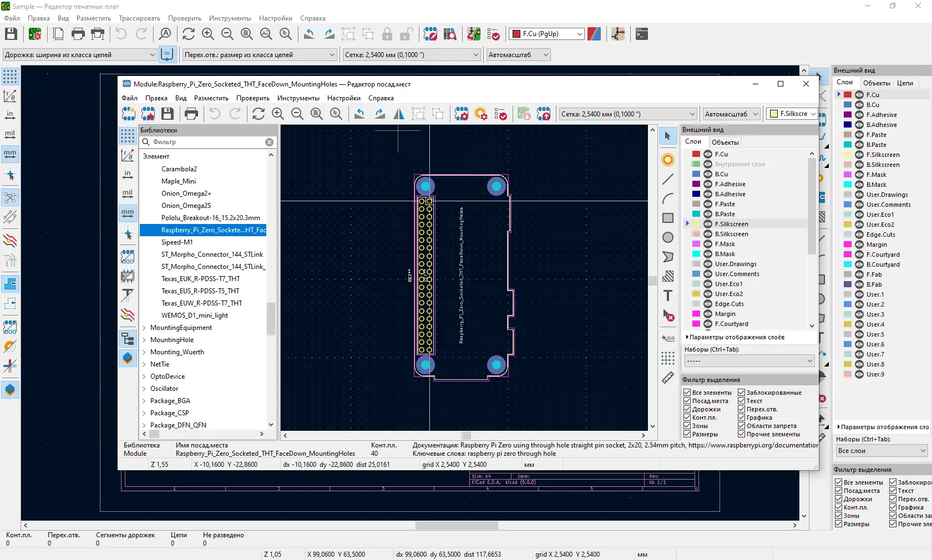
Task: Uncheck the Дорожки selection filter checkbox
Action: (x=687, y=409)
